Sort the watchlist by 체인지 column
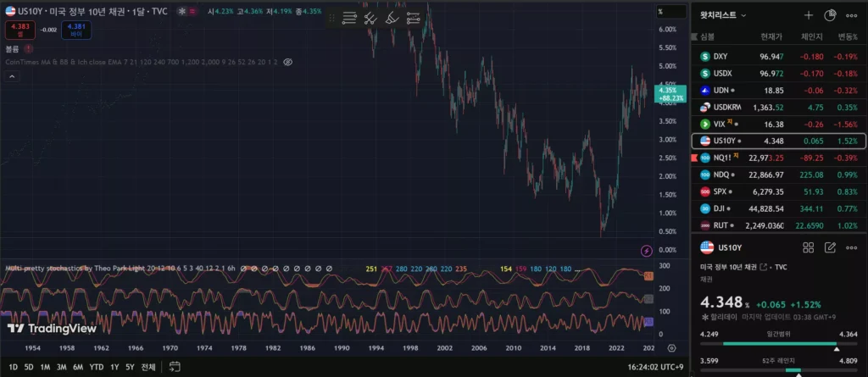Viewport: 868px width, 377px height. click(812, 36)
